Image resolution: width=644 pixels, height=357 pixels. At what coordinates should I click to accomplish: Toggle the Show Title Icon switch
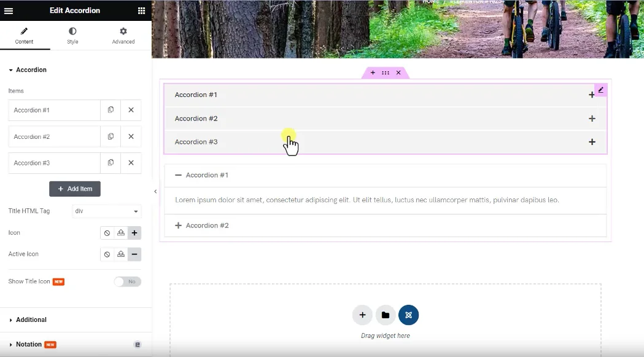click(128, 282)
